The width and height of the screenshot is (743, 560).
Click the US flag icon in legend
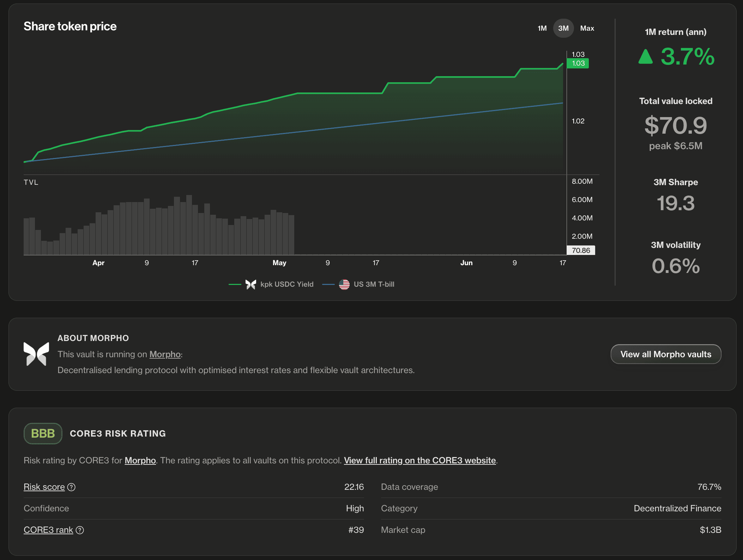344,284
